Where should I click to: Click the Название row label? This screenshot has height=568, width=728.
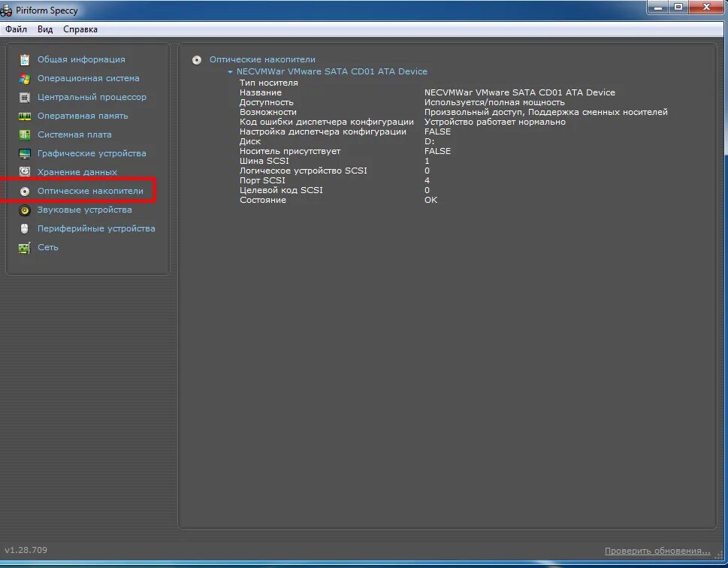click(261, 92)
